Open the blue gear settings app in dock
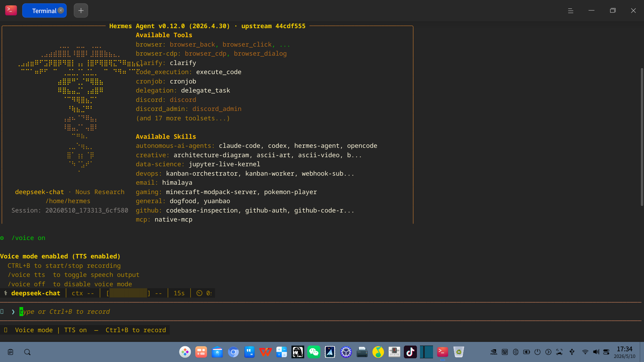 pos(346,352)
